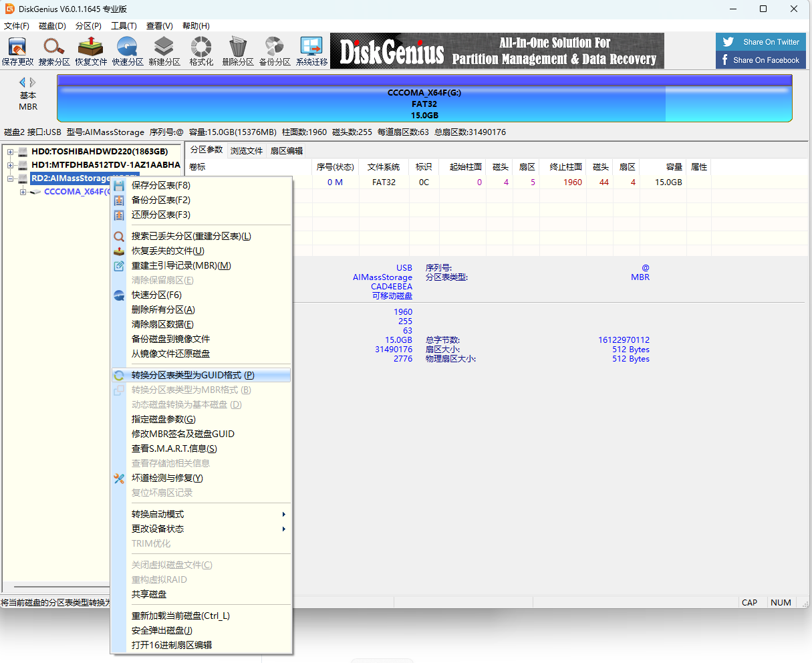Click the 删除分区 trash icon
812x663 pixels.
238,51
